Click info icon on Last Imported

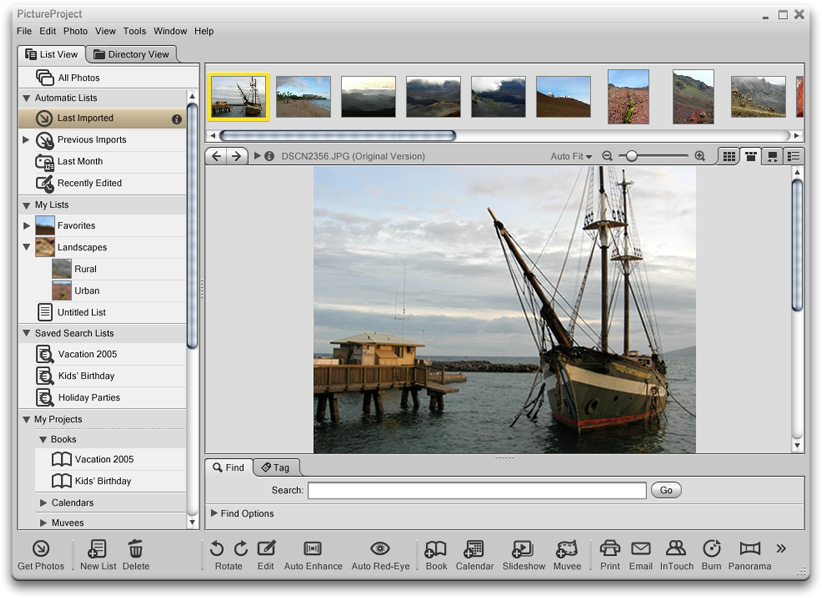[x=177, y=119]
